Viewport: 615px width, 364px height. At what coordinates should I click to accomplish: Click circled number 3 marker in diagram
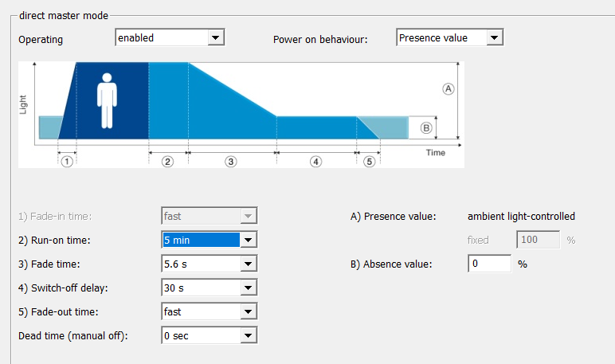click(x=231, y=161)
